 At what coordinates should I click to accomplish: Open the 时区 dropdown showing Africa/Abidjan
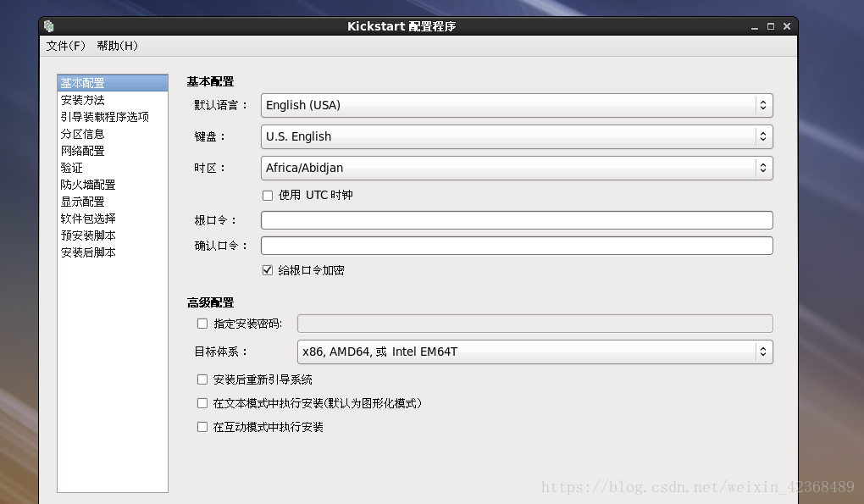[517, 168]
